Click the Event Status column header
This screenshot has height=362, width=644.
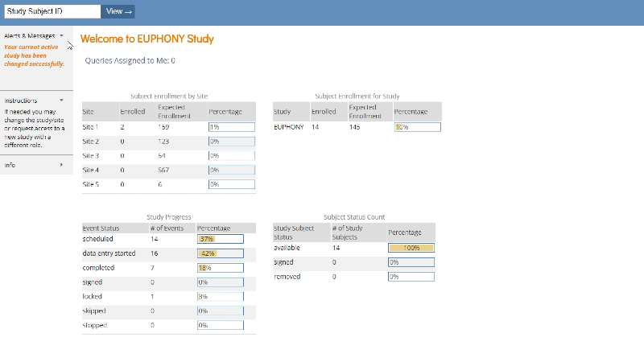pyautogui.click(x=99, y=228)
